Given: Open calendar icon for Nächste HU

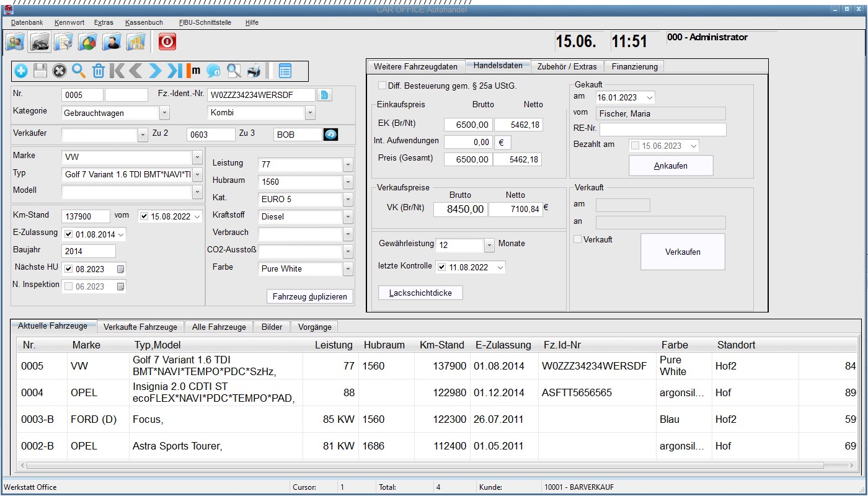Looking at the screenshot, I should 120,269.
